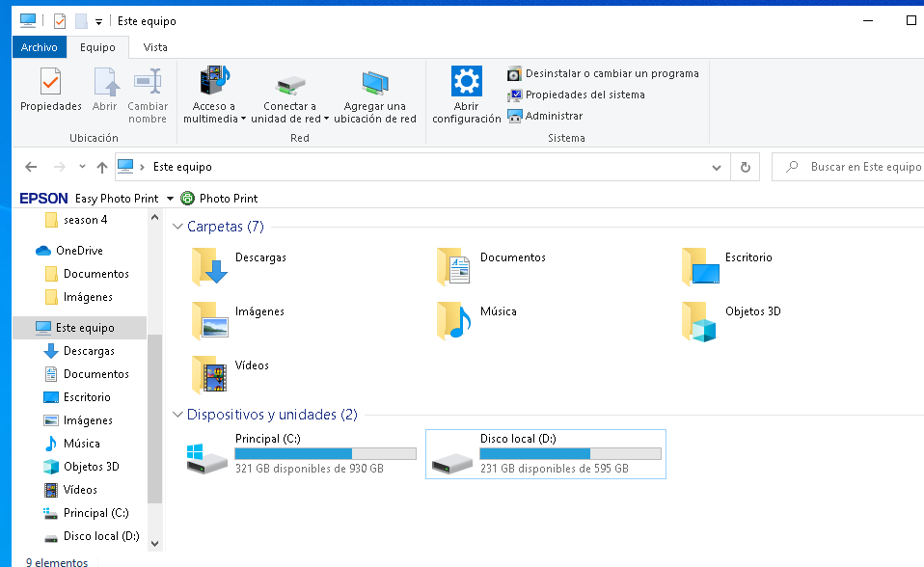Open Acceso a multimedia icon
The height and width of the screenshot is (567, 924).
214,82
